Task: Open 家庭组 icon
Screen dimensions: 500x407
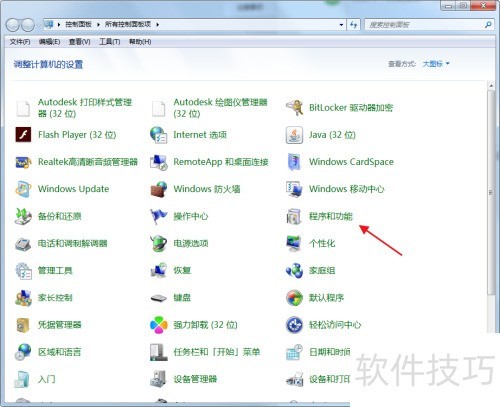Action: [294, 271]
